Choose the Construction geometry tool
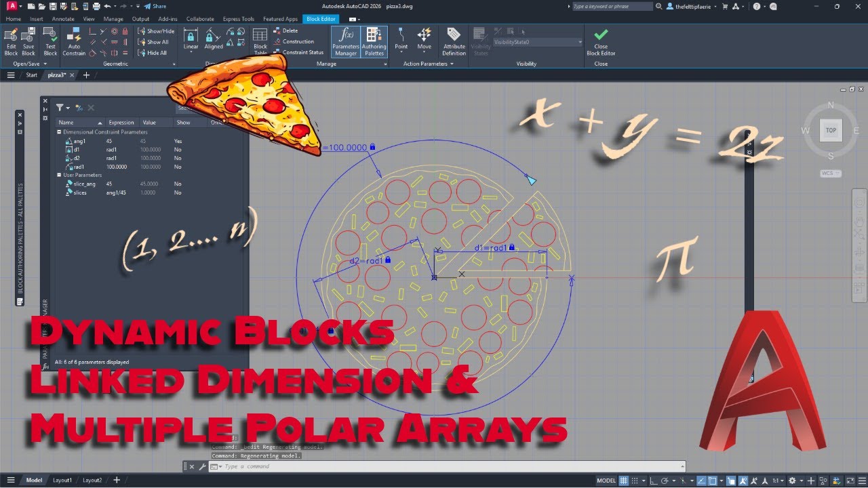The height and width of the screenshot is (488, 868). point(294,41)
